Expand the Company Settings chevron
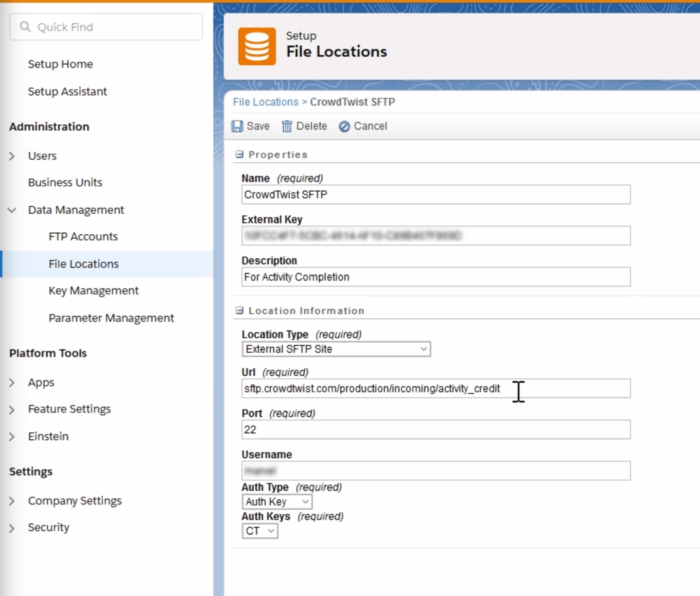 12,501
